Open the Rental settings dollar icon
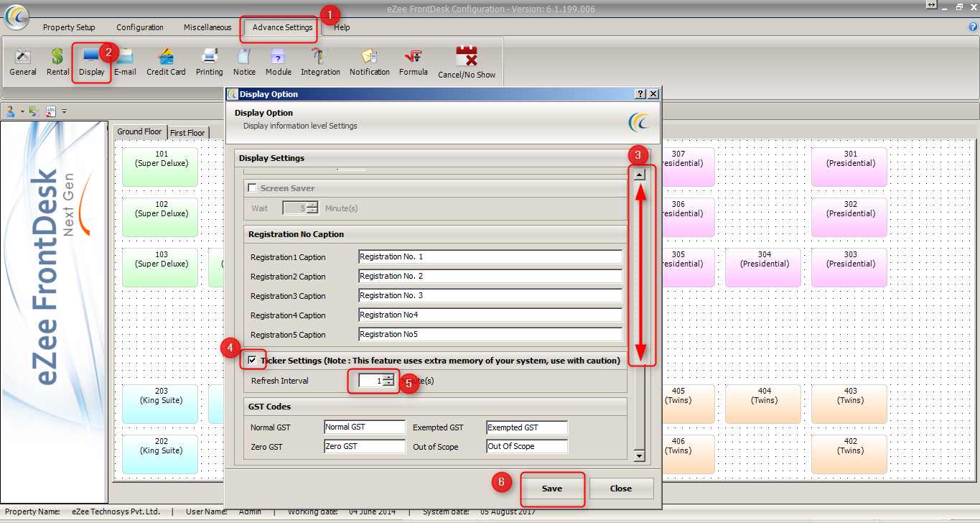The height and width of the screenshot is (523, 980). coord(57,57)
